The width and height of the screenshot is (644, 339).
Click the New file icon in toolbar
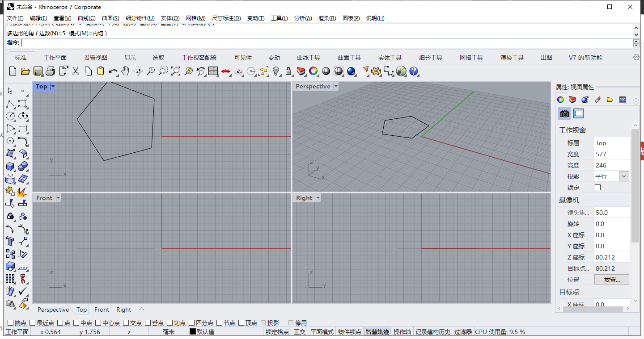13,71
